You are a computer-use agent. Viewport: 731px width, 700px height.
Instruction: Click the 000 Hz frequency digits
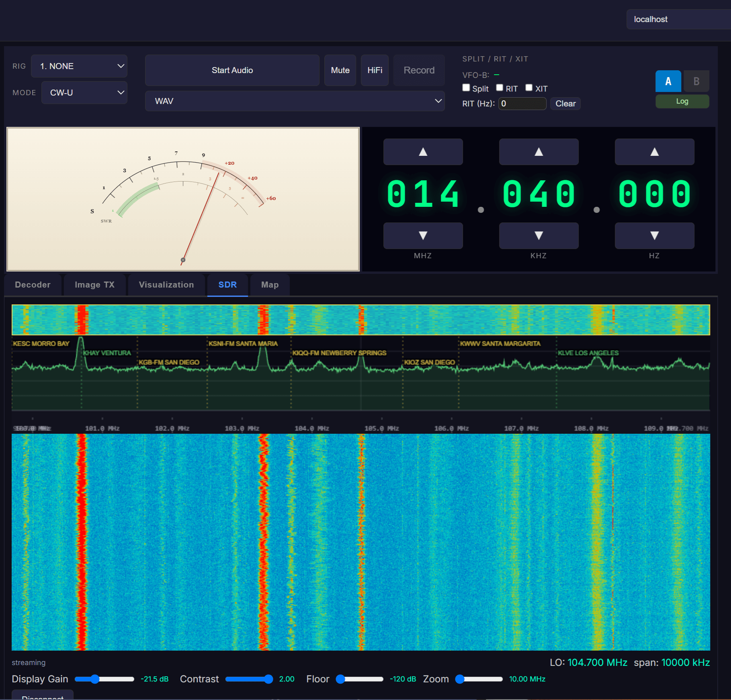click(x=654, y=194)
